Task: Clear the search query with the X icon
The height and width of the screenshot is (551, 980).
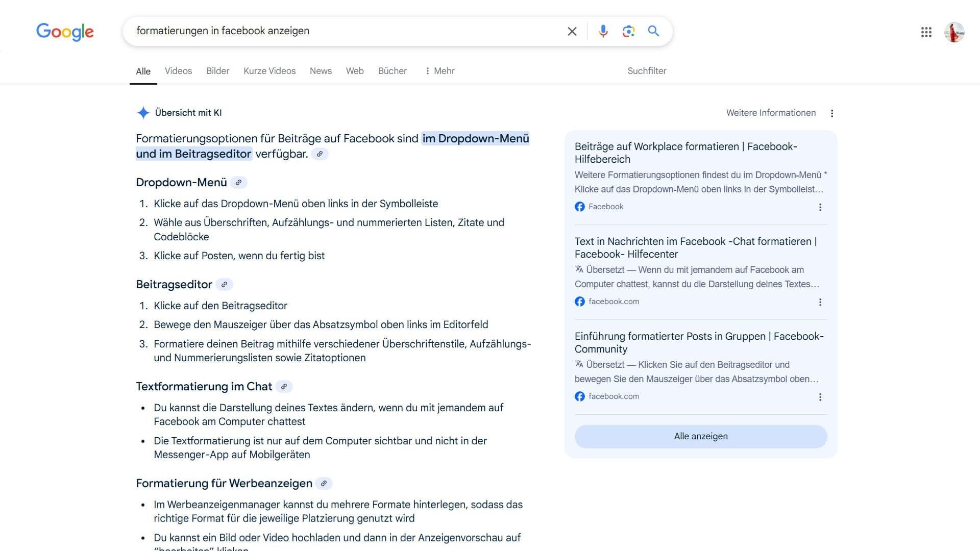Action: (x=572, y=31)
